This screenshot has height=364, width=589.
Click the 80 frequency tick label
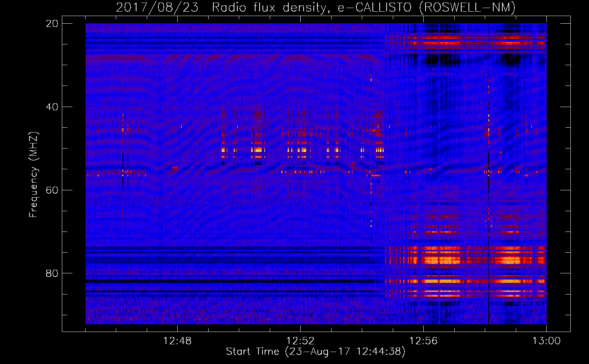pos(52,273)
